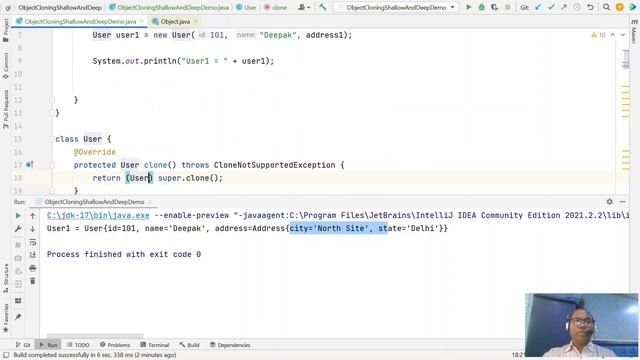Commit changes using the Git checkmark

[551, 7]
